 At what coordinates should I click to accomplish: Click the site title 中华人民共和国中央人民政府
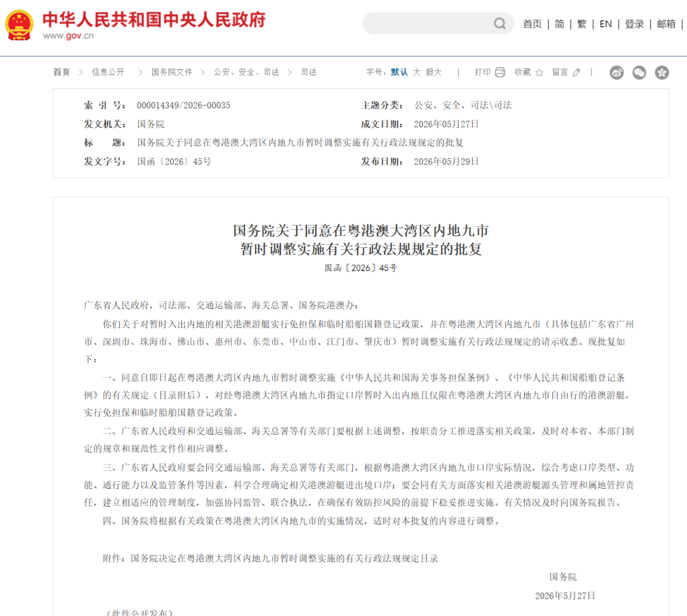pyautogui.click(x=154, y=20)
